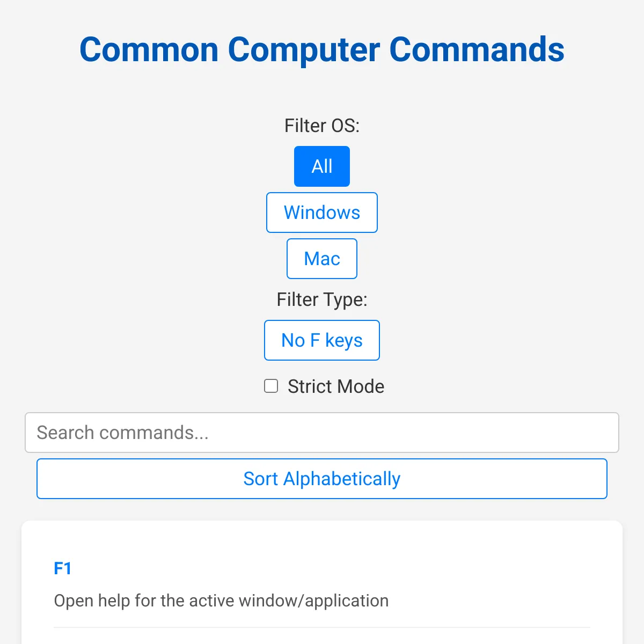Click the "Filter OS:" label
Viewport: 644px width, 644px height.
[322, 126]
